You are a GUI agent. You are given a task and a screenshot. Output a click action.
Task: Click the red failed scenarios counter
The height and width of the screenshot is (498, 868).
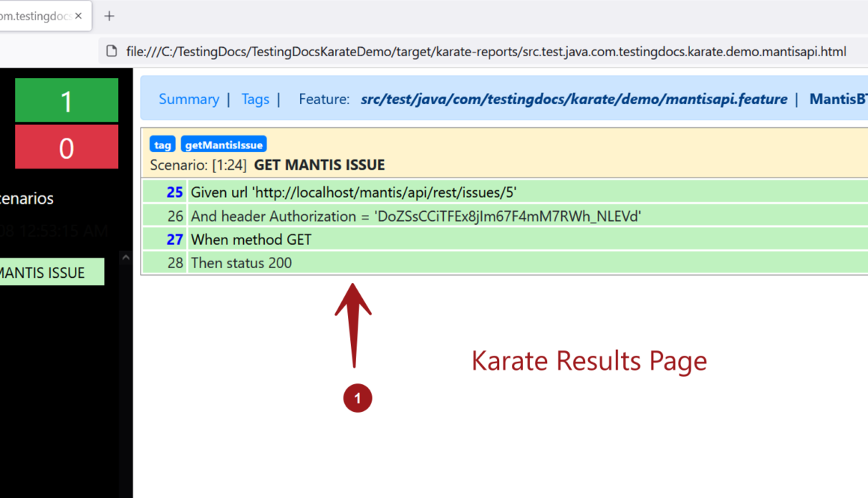click(66, 147)
